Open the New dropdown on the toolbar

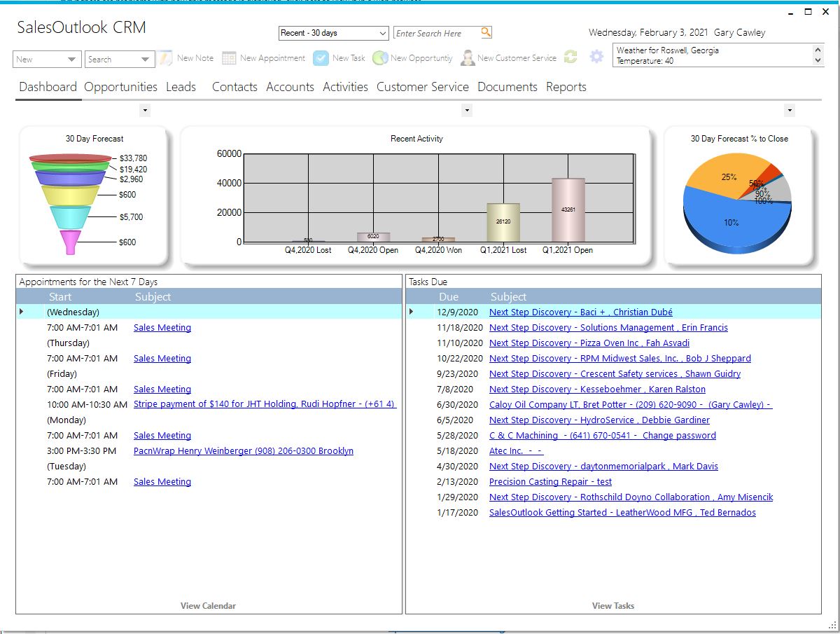[73, 59]
